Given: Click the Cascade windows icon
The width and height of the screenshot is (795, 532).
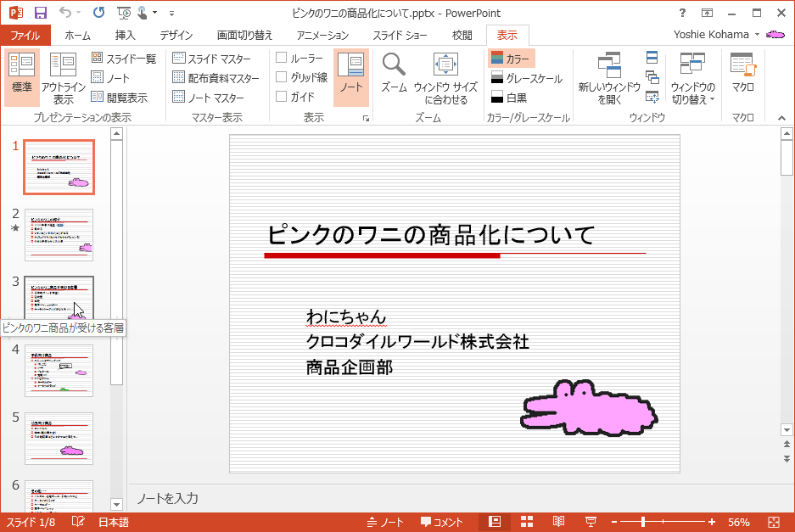Looking at the screenshot, I should [x=652, y=77].
